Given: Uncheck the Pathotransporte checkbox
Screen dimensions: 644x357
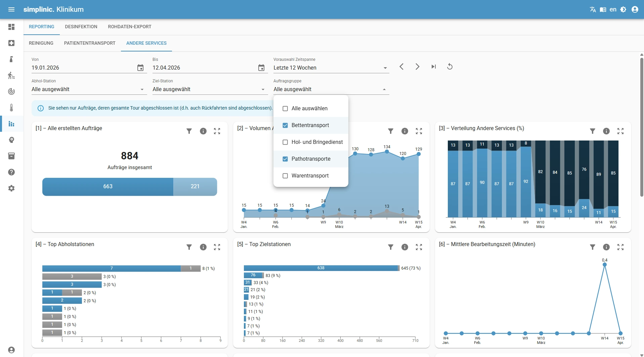Looking at the screenshot, I should point(285,159).
